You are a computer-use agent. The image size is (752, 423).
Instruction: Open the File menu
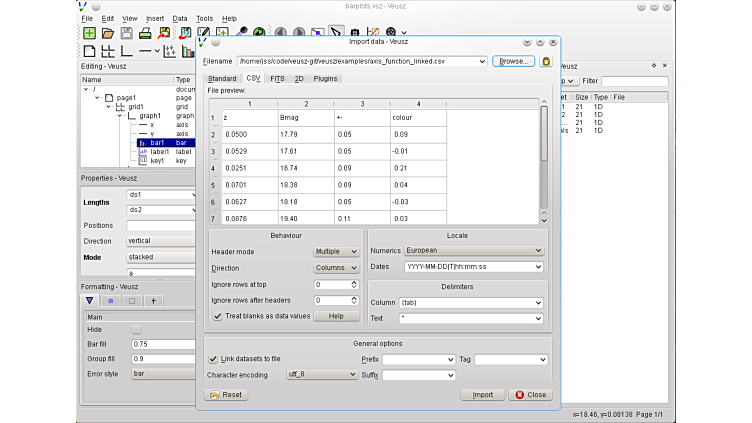[87, 18]
